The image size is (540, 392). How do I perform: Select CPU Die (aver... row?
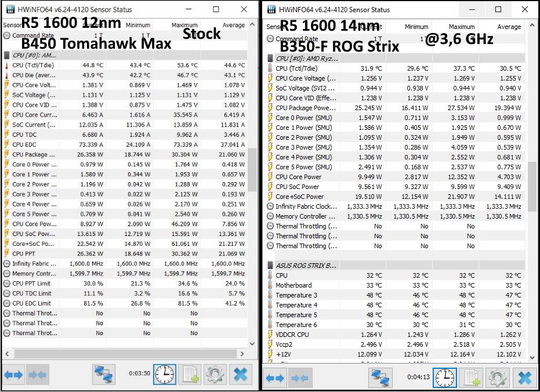coord(125,75)
